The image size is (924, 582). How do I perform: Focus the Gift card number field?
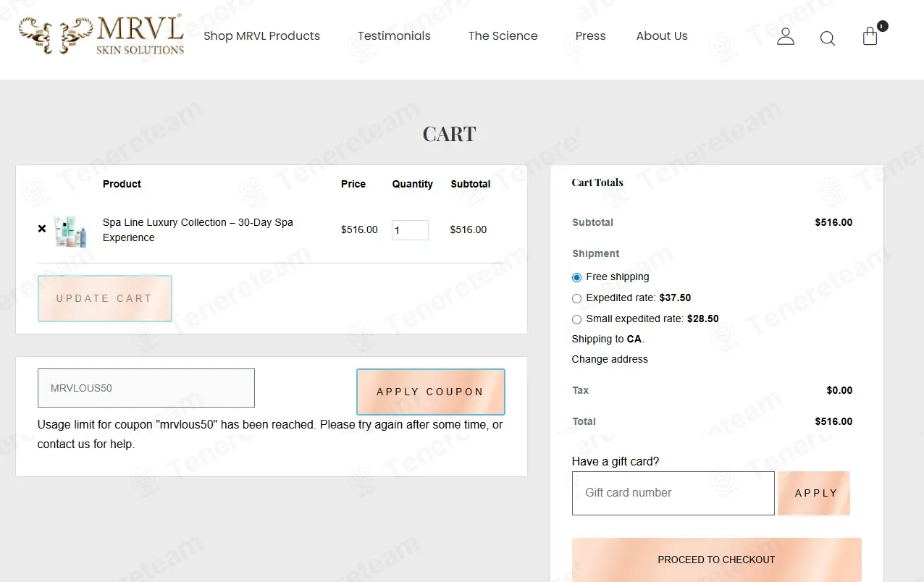(x=673, y=493)
